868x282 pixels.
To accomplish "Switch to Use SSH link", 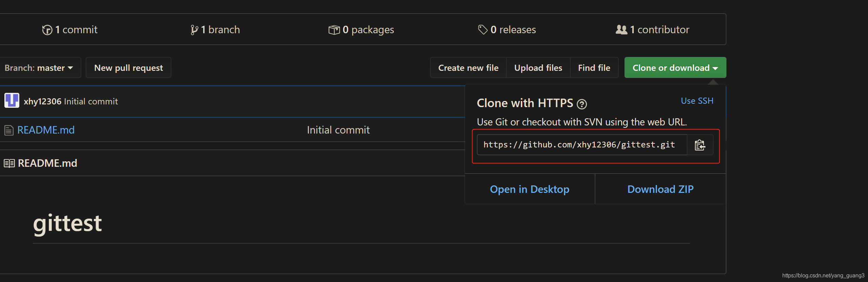I will point(697,101).
